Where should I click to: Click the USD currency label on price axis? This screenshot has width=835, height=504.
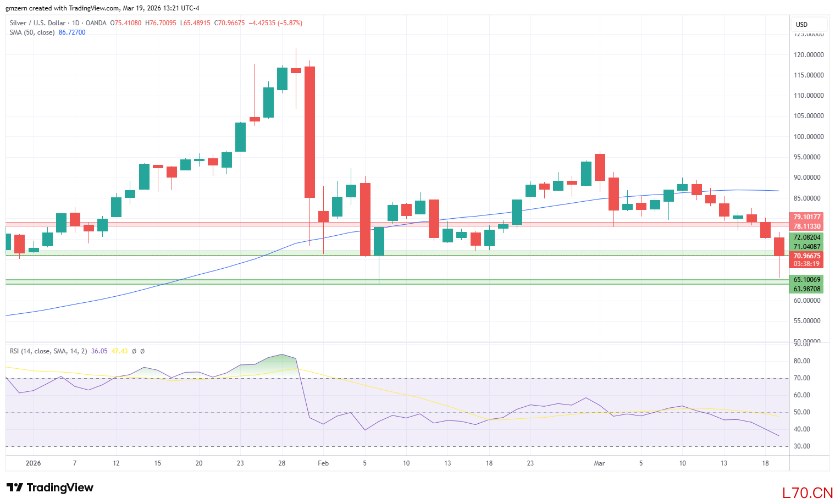pyautogui.click(x=802, y=24)
